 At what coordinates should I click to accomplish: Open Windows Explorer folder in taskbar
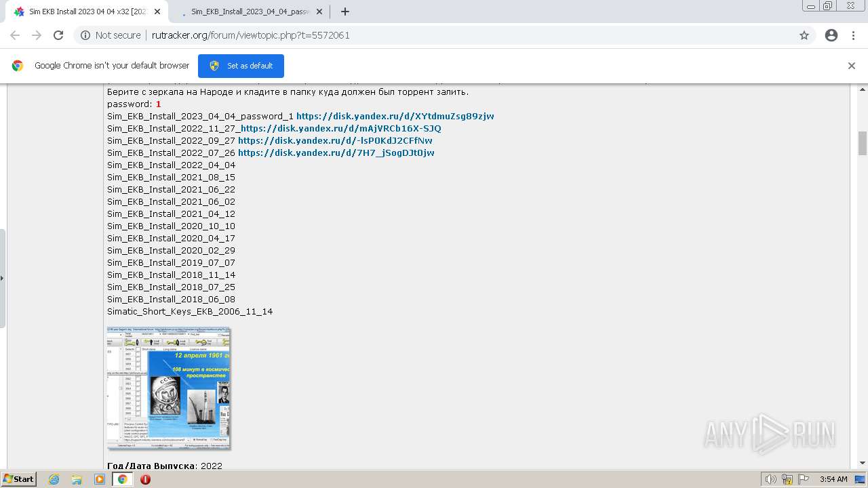[x=77, y=479]
